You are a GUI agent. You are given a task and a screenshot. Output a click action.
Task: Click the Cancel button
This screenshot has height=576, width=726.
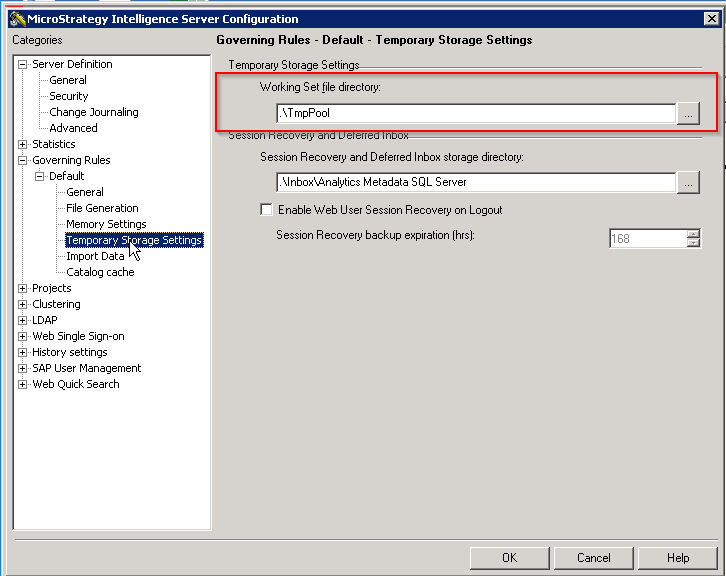[593, 557]
